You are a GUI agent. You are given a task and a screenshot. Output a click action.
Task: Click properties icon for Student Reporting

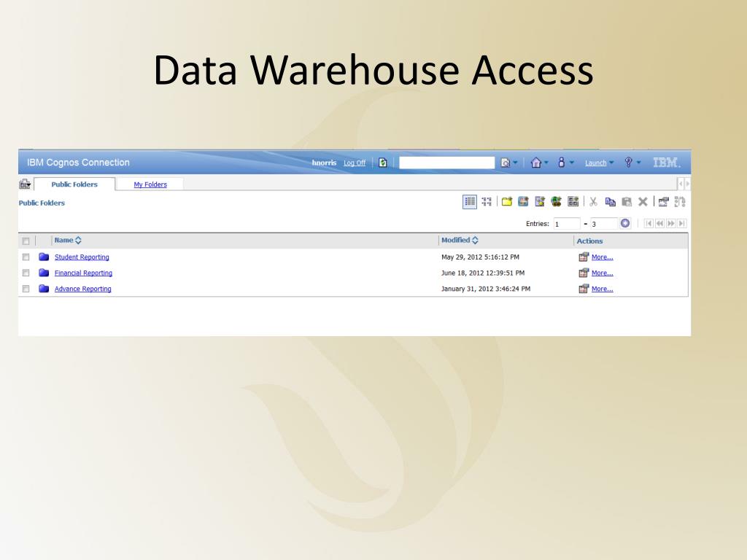[584, 257]
